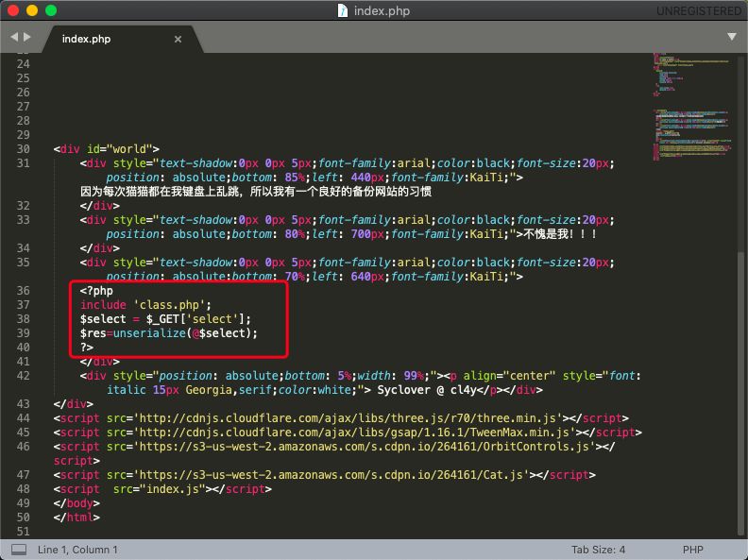Click the forward tab navigation arrow
Image resolution: width=748 pixels, height=560 pixels.
27,37
